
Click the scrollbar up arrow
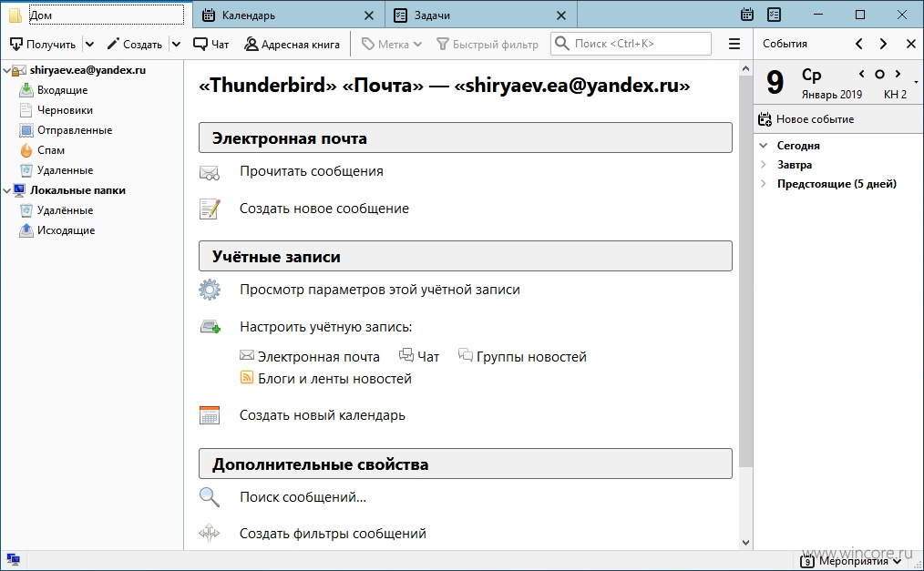pyautogui.click(x=746, y=68)
